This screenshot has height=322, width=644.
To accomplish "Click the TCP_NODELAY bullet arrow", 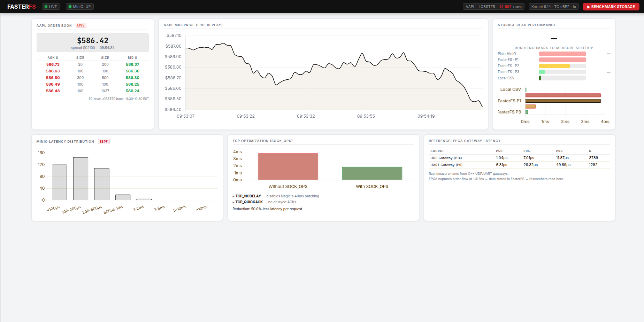I will 233,196.
